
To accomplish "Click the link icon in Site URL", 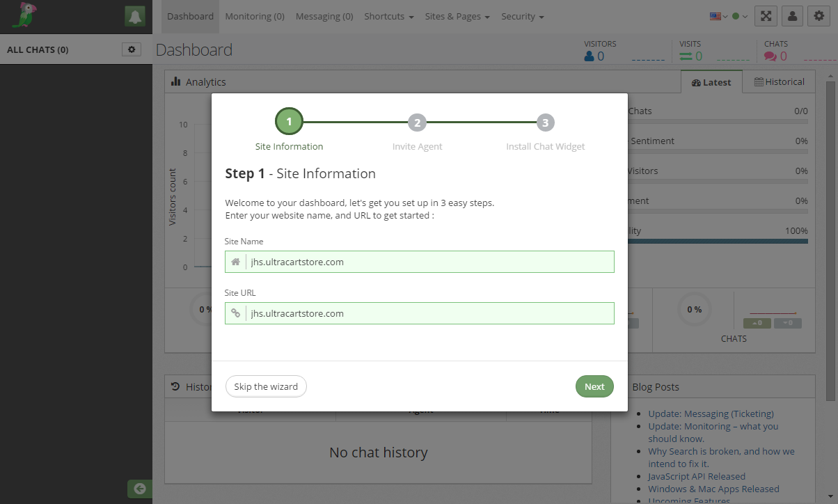I will pos(236,313).
